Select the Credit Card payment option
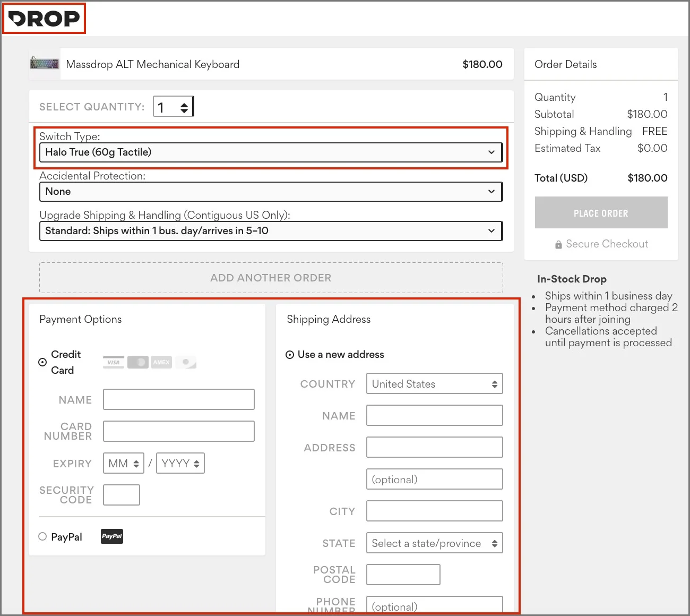The height and width of the screenshot is (616, 690). coord(42,362)
